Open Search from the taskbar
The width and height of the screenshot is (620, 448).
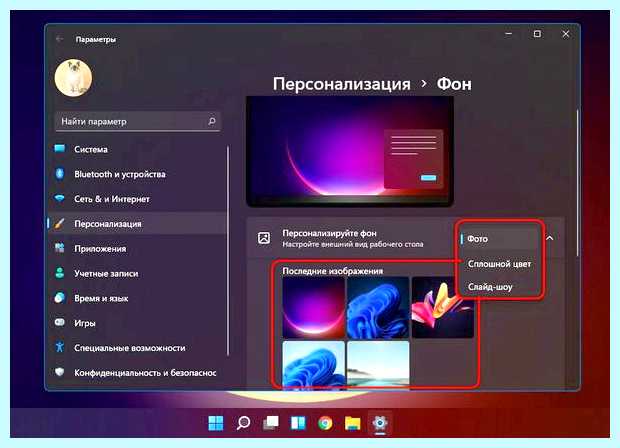(243, 423)
